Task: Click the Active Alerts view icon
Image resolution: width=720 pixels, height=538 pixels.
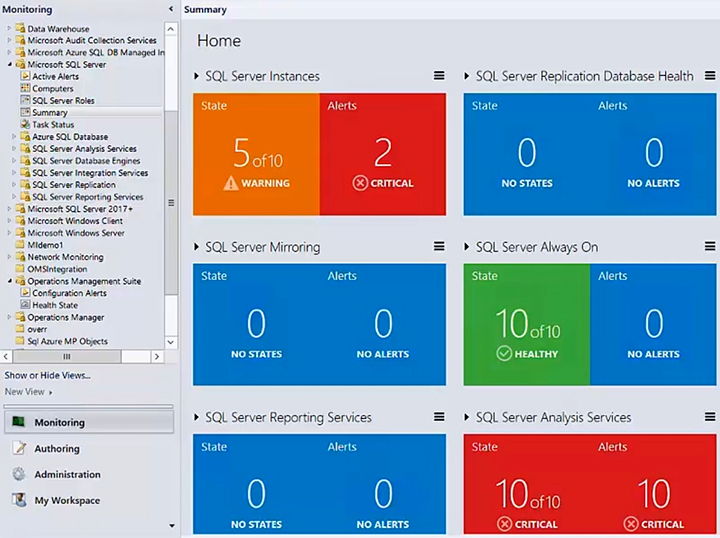Action: click(25, 76)
